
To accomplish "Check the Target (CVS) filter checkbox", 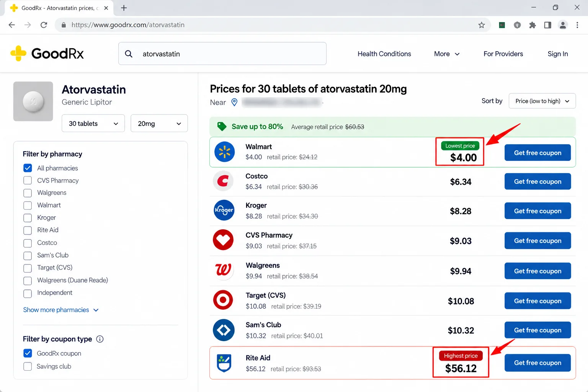I will click(28, 268).
